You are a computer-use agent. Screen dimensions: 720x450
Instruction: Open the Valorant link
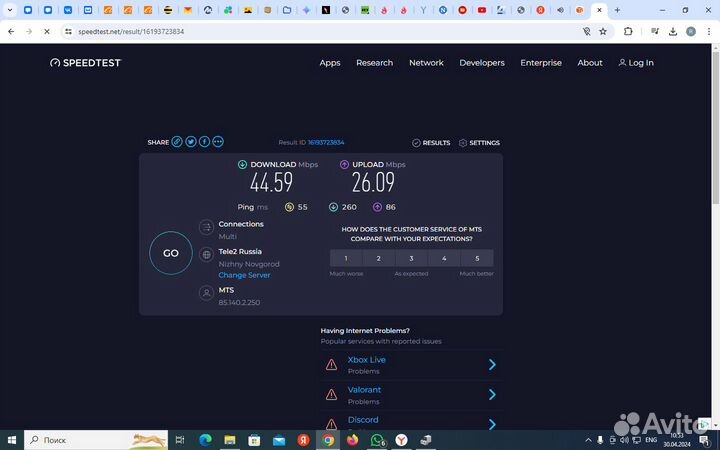pos(364,390)
